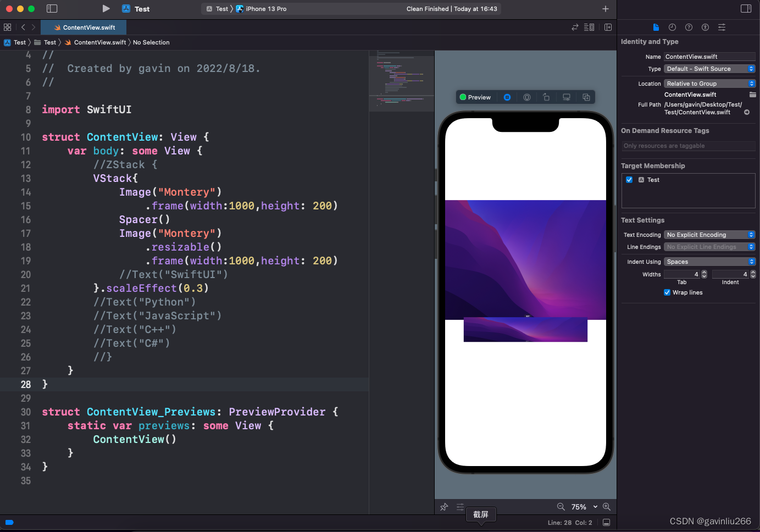The height and width of the screenshot is (532, 760).
Task: Click the Preview status label
Action: point(475,97)
